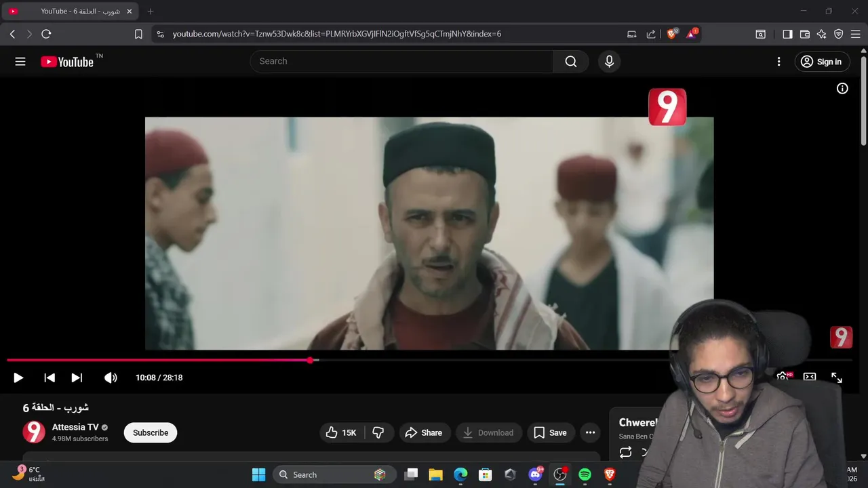
Task: Enter full screen with the player button
Action: [x=837, y=378]
